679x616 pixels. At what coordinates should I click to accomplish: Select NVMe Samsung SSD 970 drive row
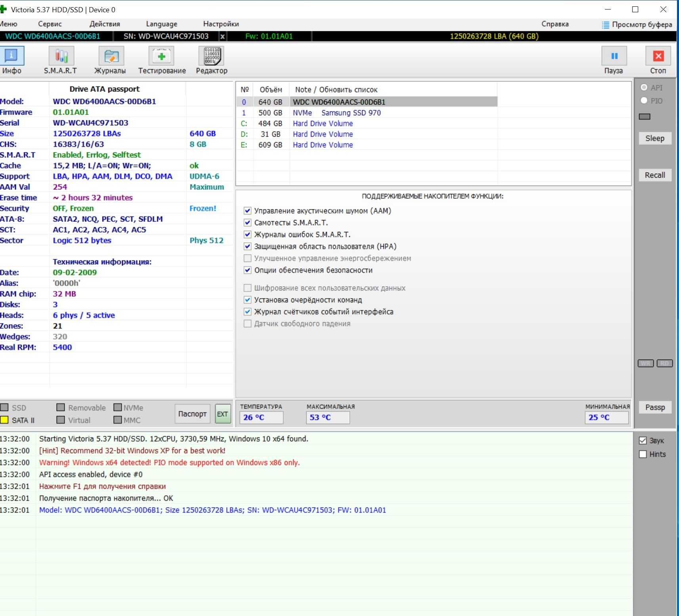367,112
